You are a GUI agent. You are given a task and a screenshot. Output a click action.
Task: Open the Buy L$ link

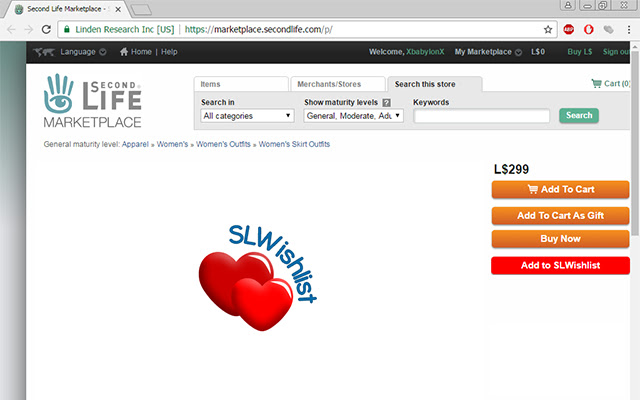pyautogui.click(x=580, y=52)
